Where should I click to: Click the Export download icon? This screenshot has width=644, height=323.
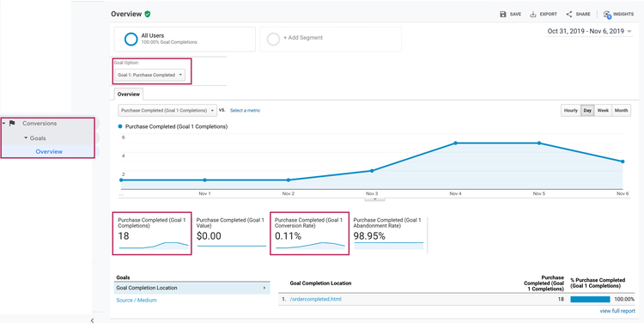click(x=533, y=15)
